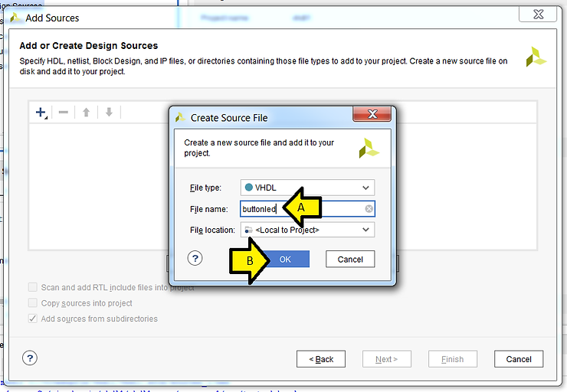Viewport: 567px width, 392px height.
Task: Click the move up arrow icon
Action: [x=86, y=113]
